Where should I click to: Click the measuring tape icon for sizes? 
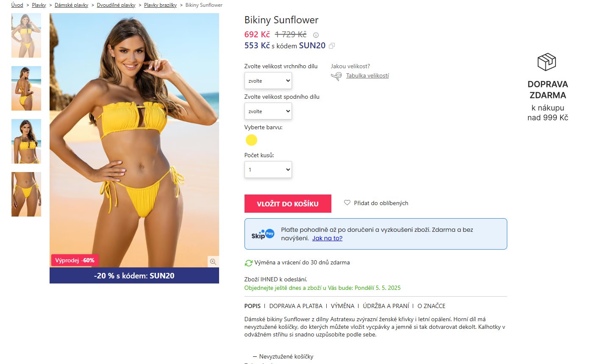pos(336,76)
